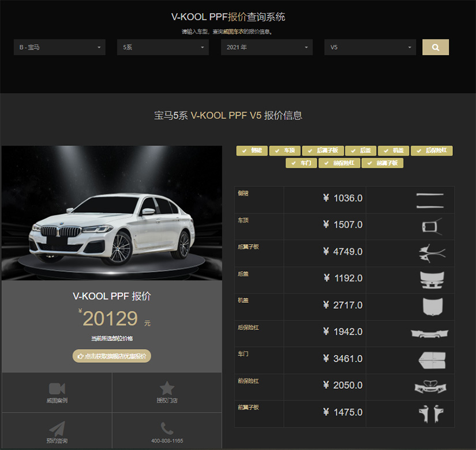476x450 pixels.
Task: Click the 当前所选部位价格 caption
Action: pos(112,338)
